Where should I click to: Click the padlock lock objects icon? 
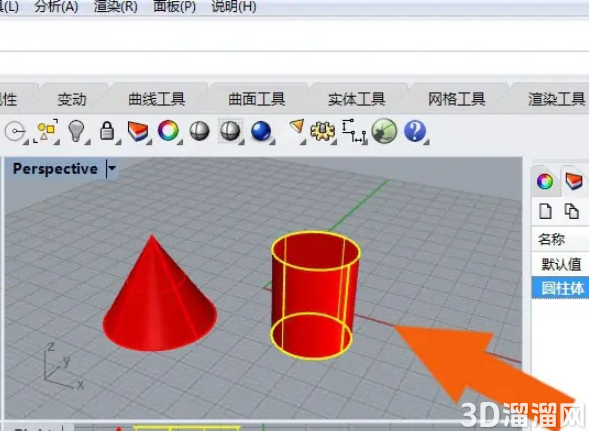108,132
